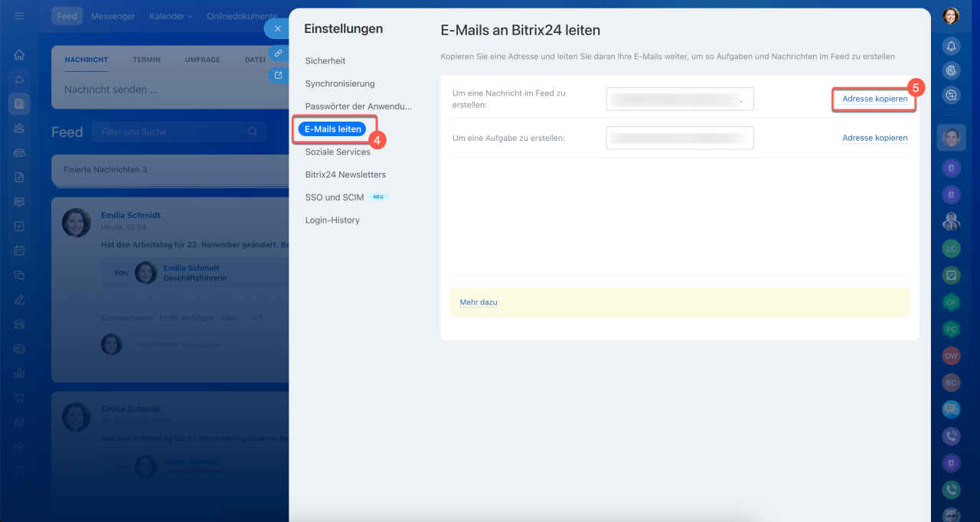The height and width of the screenshot is (522, 980).
Task: Open the LC contact avatar
Action: click(951, 249)
